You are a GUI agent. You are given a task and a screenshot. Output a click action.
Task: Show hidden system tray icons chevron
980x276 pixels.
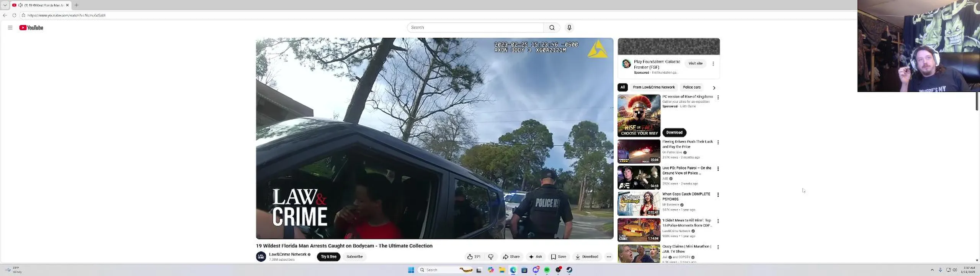pyautogui.click(x=932, y=270)
